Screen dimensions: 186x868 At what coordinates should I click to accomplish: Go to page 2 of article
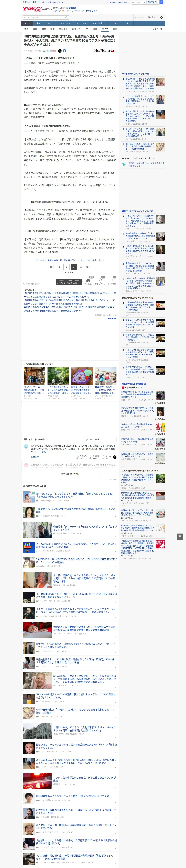(x=66, y=267)
